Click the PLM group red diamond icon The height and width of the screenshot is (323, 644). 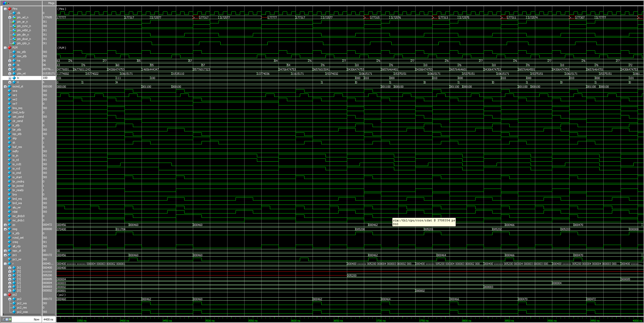click(9, 48)
